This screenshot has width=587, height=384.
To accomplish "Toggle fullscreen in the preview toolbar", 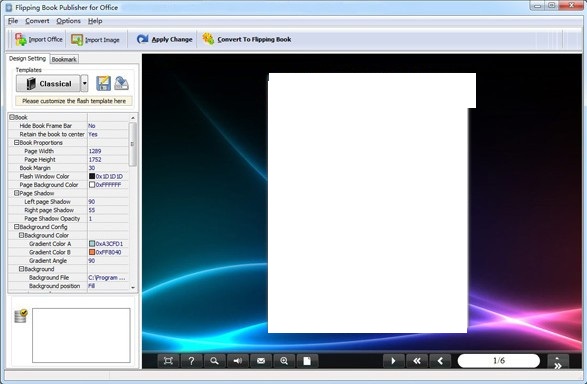I will [x=168, y=361].
